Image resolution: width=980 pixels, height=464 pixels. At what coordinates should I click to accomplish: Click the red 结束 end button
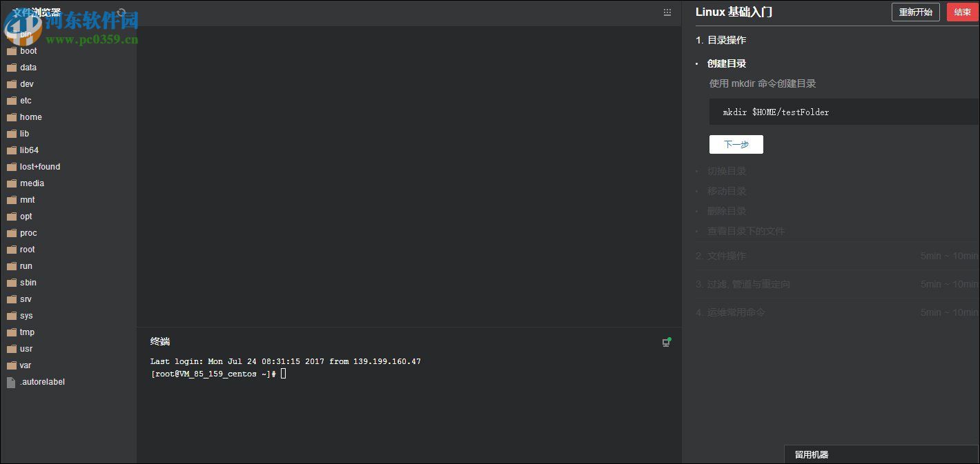pyautogui.click(x=963, y=12)
